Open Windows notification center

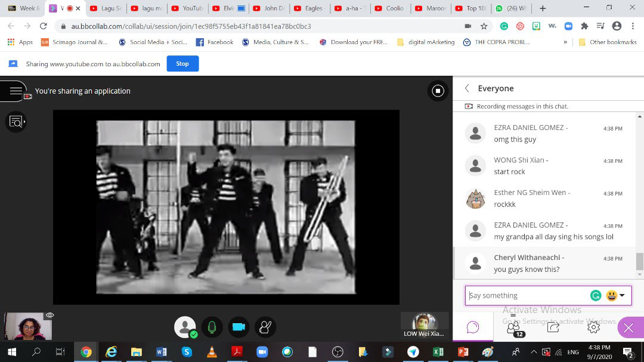pyautogui.click(x=627, y=352)
